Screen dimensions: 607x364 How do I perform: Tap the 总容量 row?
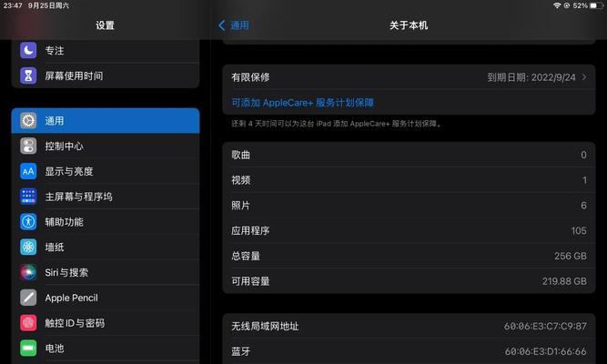coord(409,256)
